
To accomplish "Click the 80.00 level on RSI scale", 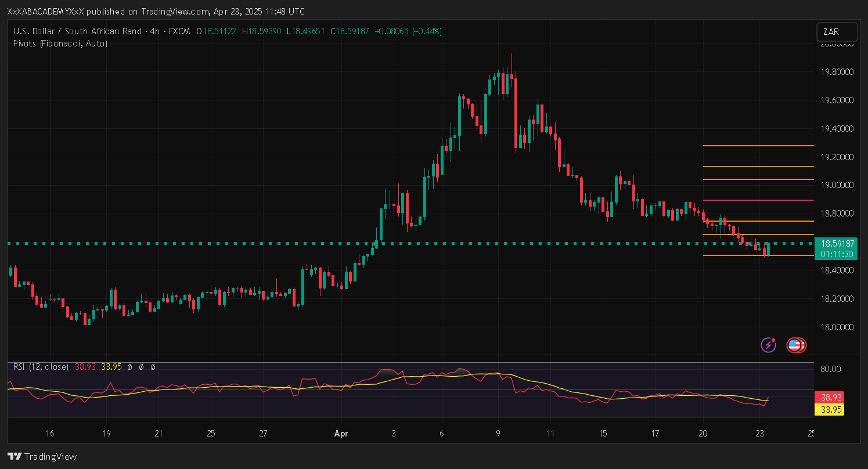I will point(831,369).
